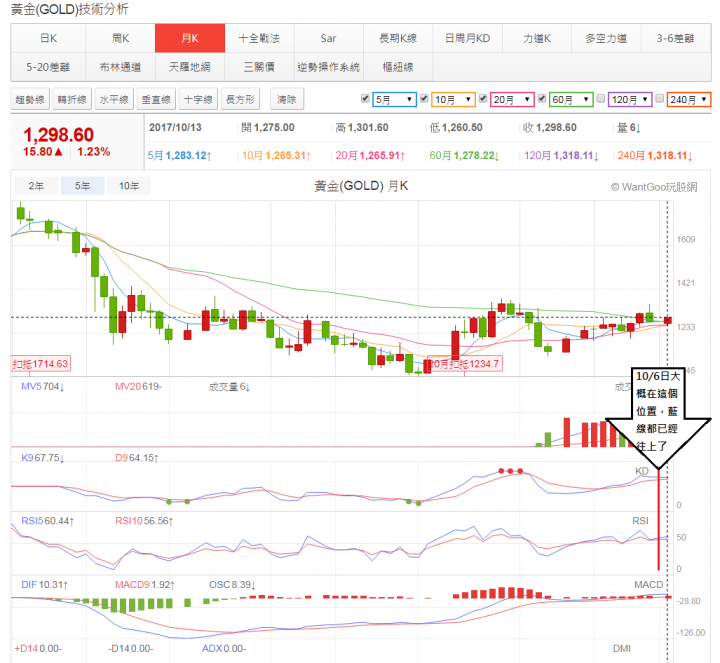Click the 20月扣抵1234.7 chart label
The height and width of the screenshot is (663, 720).
click(x=465, y=364)
